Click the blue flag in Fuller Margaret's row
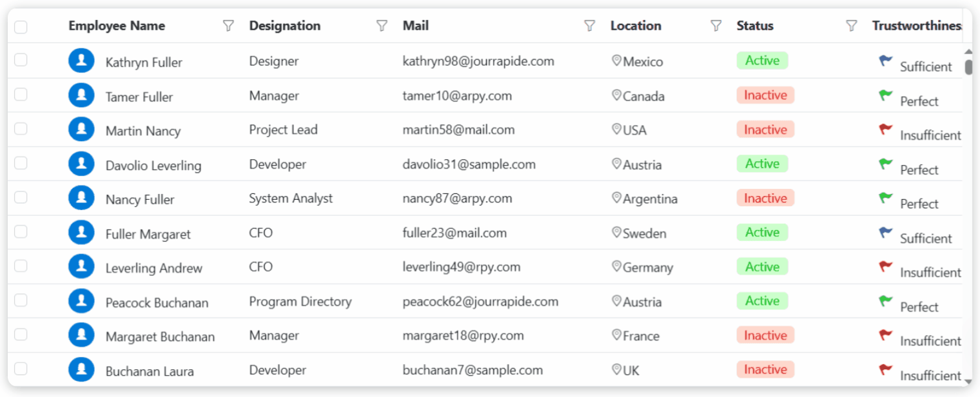The width and height of the screenshot is (980, 397). (885, 233)
